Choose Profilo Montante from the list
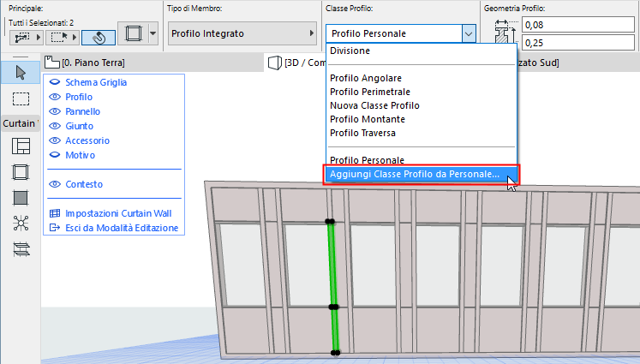Screen dimensions: 640x364 pos(422,119)
